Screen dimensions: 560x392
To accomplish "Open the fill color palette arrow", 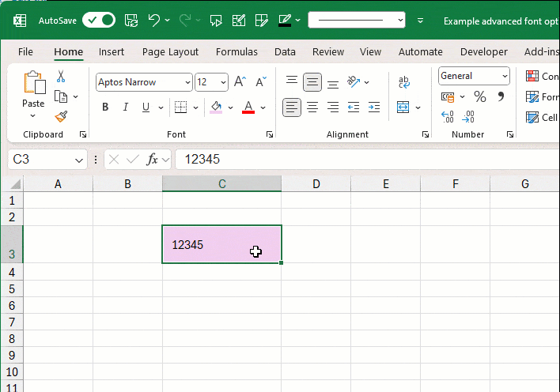I will point(230,107).
